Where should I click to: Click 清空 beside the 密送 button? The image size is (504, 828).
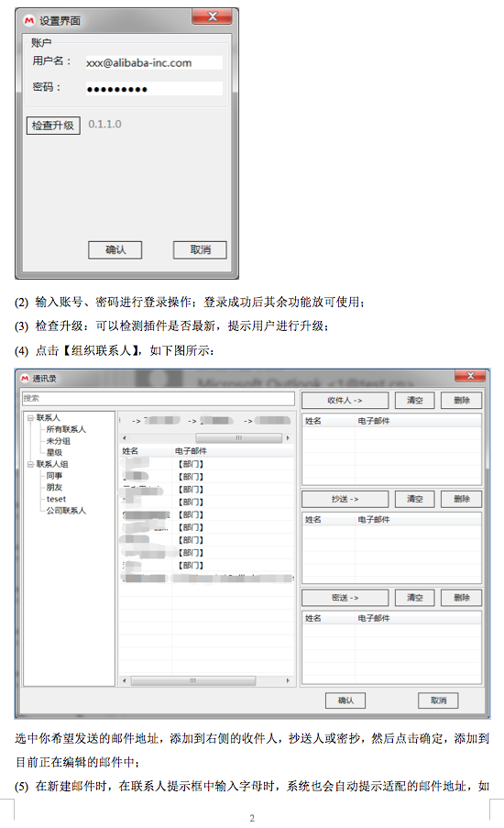(415, 598)
